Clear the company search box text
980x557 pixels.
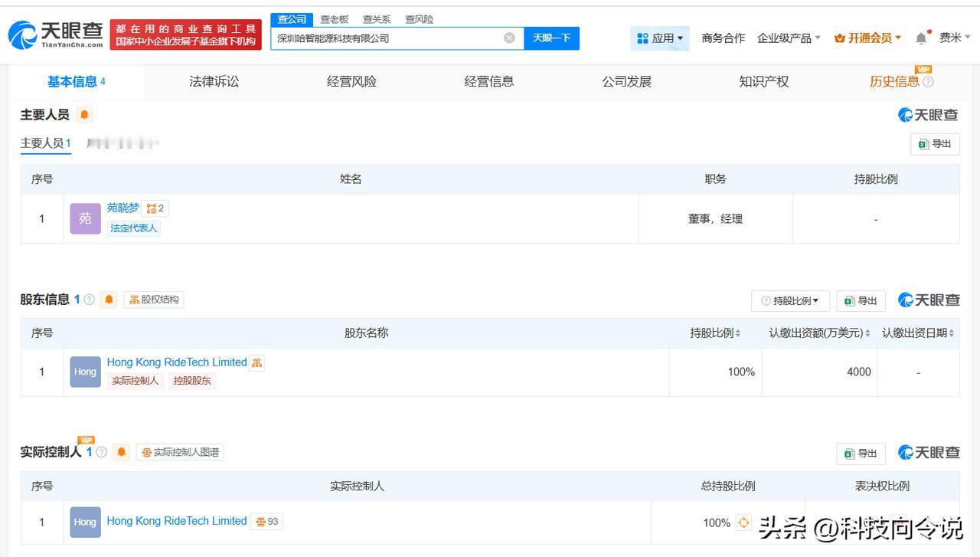click(x=509, y=38)
